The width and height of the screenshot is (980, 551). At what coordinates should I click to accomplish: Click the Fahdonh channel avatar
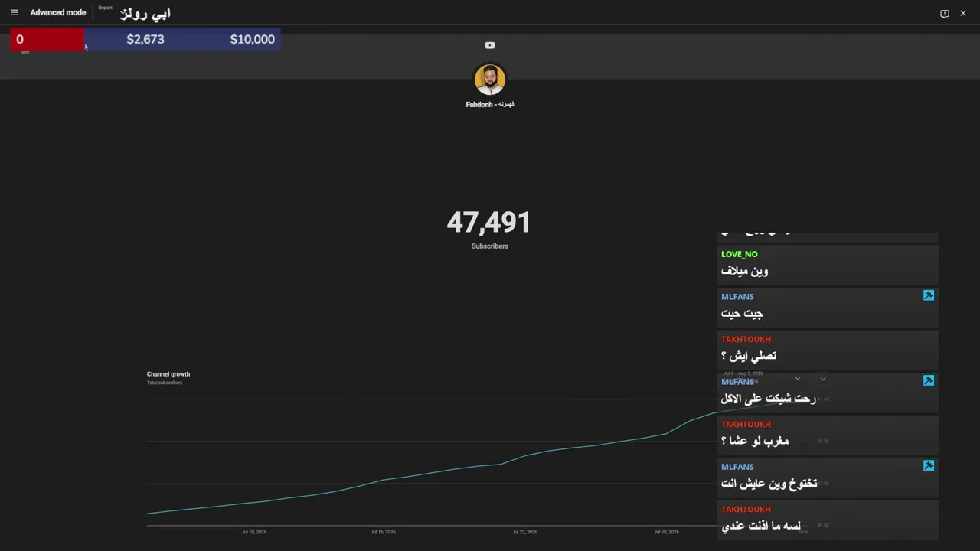[490, 80]
